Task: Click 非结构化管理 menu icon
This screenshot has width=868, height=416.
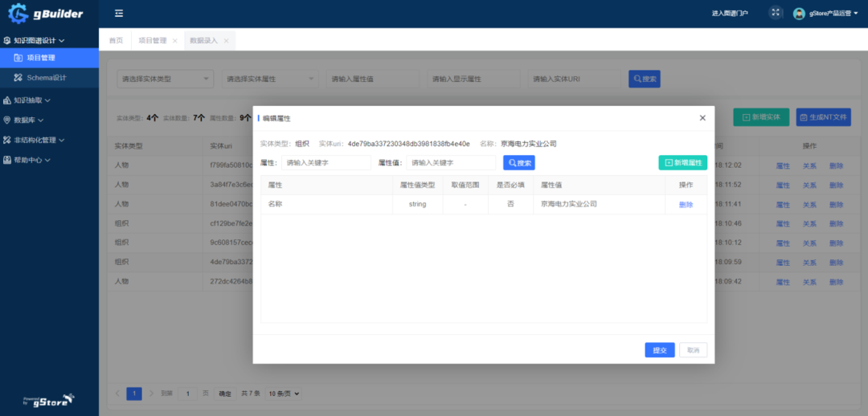Action: 7,140
